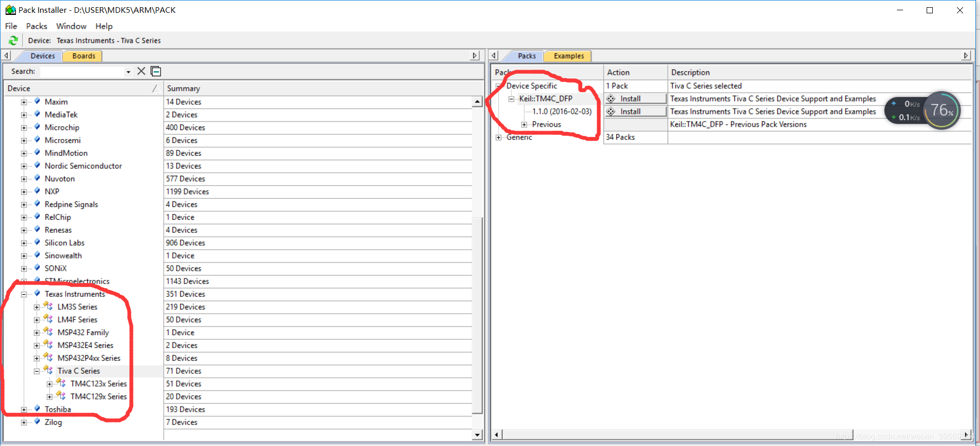Click the right arrow in the Devices tab bar
This screenshot has height=446, width=980.
click(x=475, y=55)
